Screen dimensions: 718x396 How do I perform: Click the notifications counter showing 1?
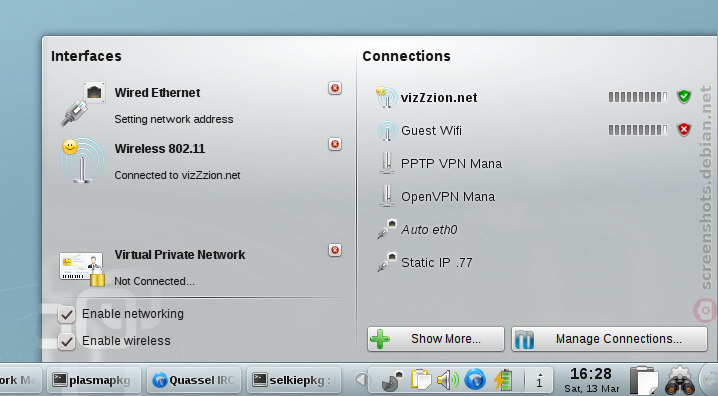539,380
